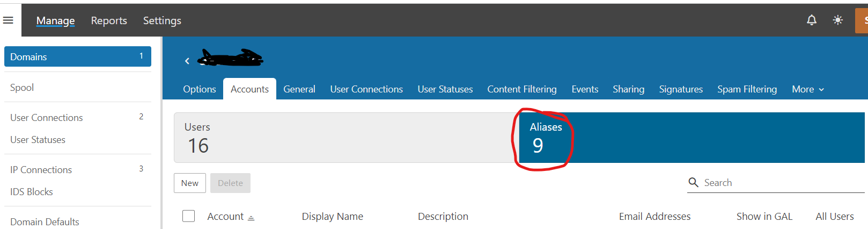
Task: Switch to the Spam Filtering tab
Action: 747,89
